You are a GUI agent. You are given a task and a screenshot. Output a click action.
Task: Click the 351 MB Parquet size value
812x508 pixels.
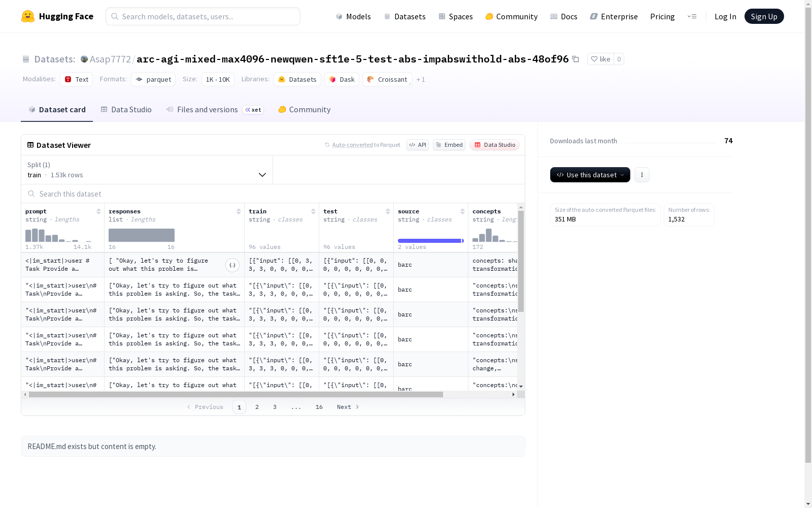tap(565, 219)
